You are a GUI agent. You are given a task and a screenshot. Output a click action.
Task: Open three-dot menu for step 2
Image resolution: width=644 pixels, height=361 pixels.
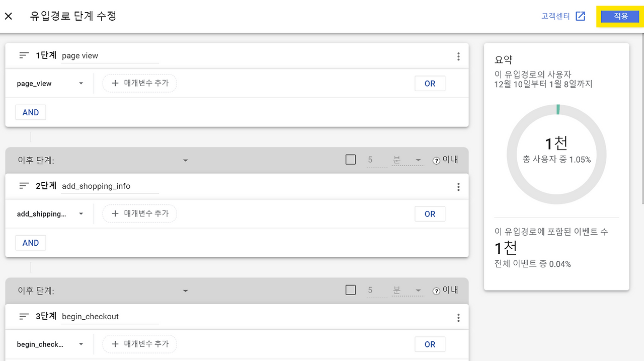[458, 187]
